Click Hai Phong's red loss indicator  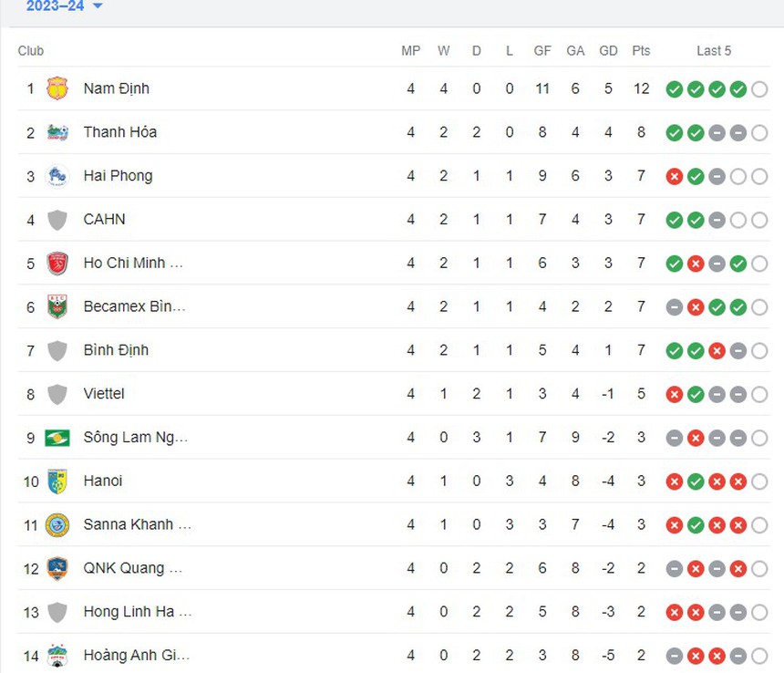pyautogui.click(x=675, y=176)
